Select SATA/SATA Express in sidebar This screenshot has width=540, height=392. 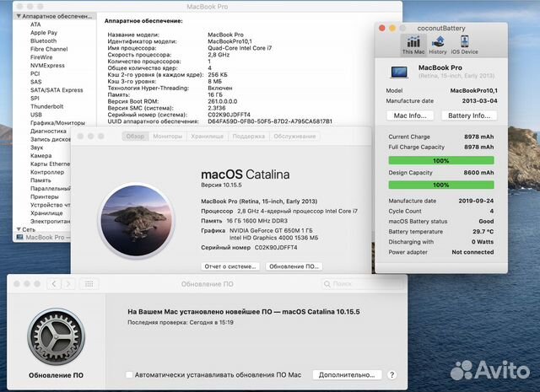click(57, 90)
